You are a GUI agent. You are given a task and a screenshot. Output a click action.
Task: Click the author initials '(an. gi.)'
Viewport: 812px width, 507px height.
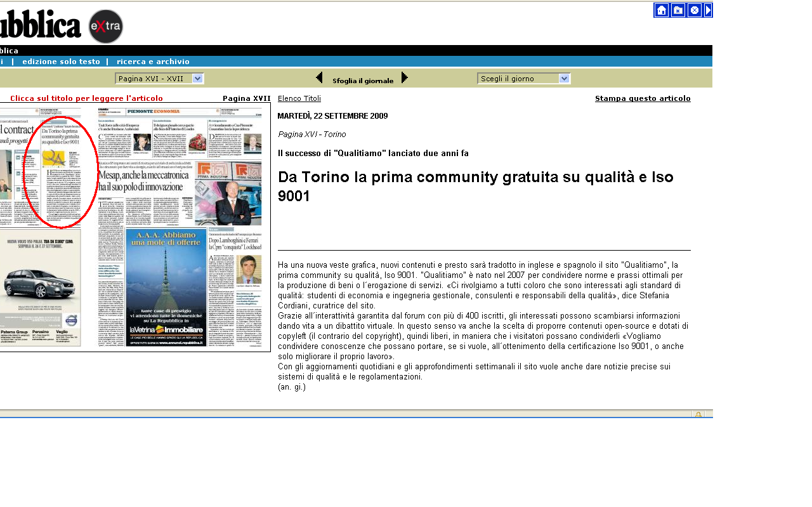292,386
